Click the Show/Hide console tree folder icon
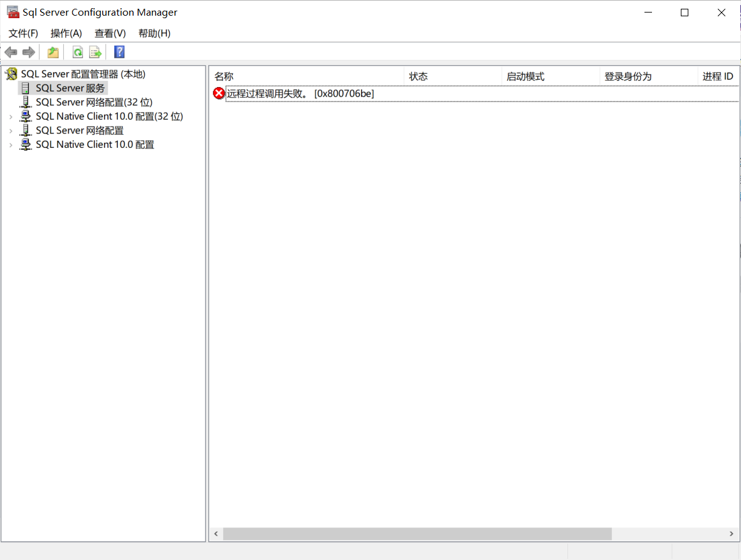The width and height of the screenshot is (741, 560). click(53, 51)
